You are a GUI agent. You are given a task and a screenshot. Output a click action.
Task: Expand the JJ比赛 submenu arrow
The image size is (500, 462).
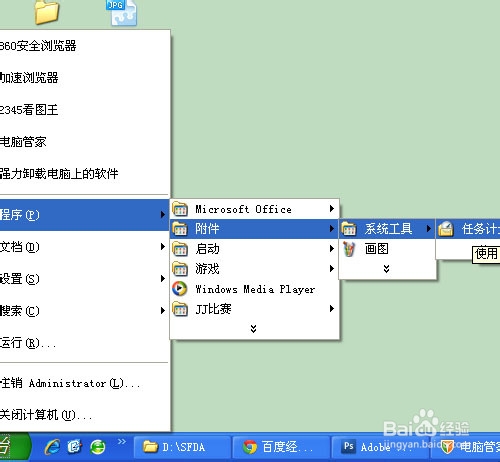tap(331, 308)
